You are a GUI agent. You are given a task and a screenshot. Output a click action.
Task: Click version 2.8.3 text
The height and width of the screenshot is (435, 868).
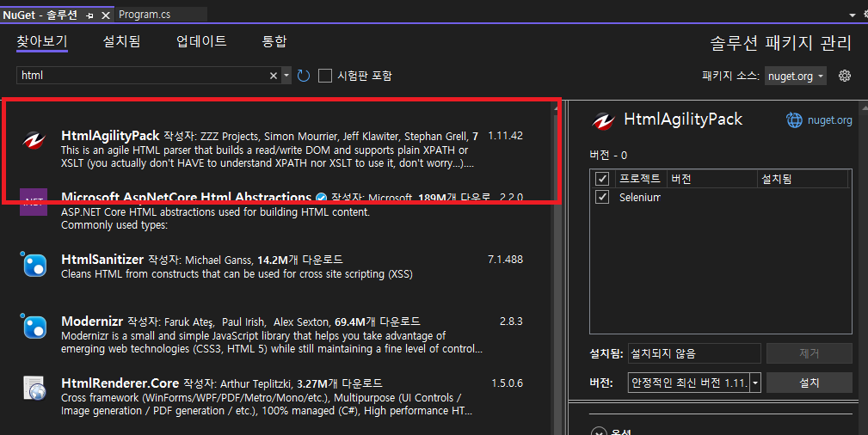[x=511, y=321]
